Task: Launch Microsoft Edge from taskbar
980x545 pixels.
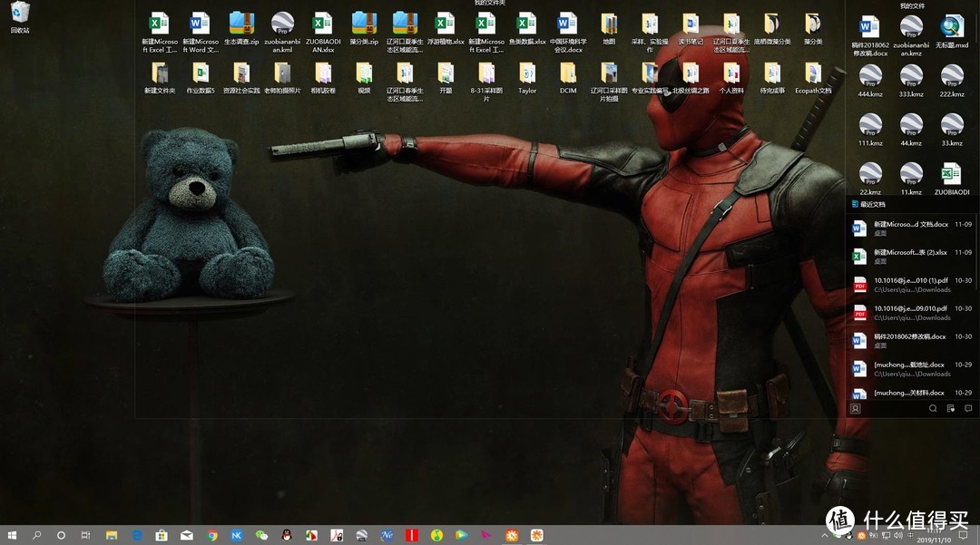Action: point(137,535)
